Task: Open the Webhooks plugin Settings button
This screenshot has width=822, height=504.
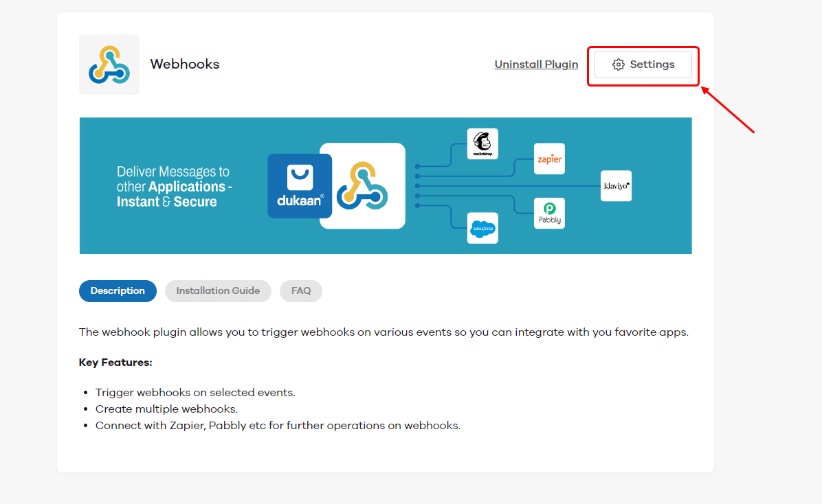Action: pyautogui.click(x=643, y=65)
